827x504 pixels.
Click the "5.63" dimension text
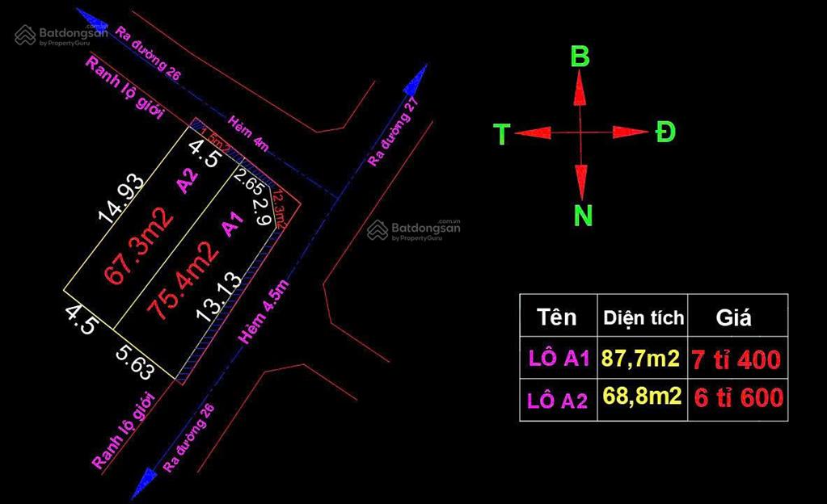[135, 362]
